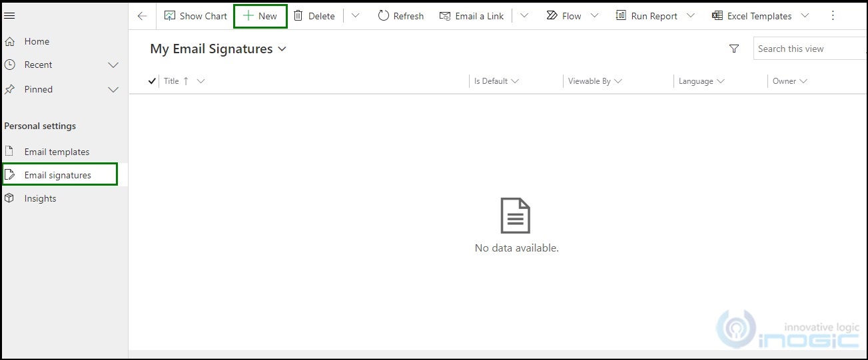Open the Show Chart pane
Image resolution: width=868 pixels, height=360 pixels.
pos(195,16)
